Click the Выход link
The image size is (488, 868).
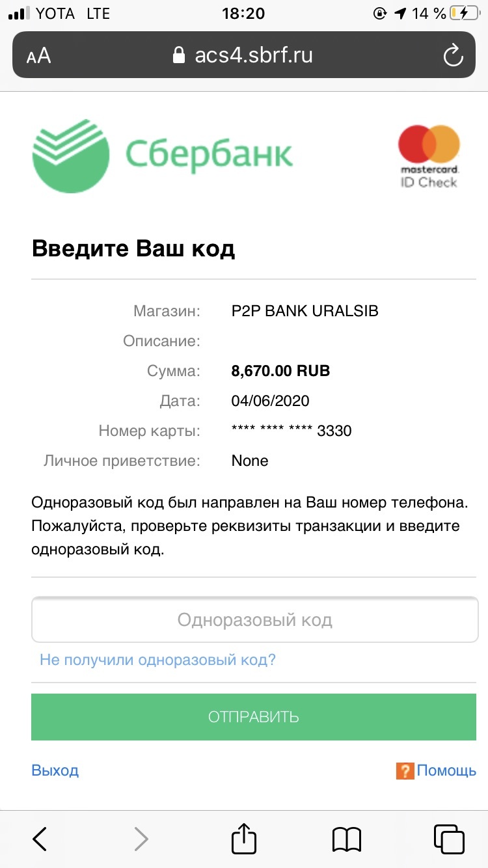point(55,771)
